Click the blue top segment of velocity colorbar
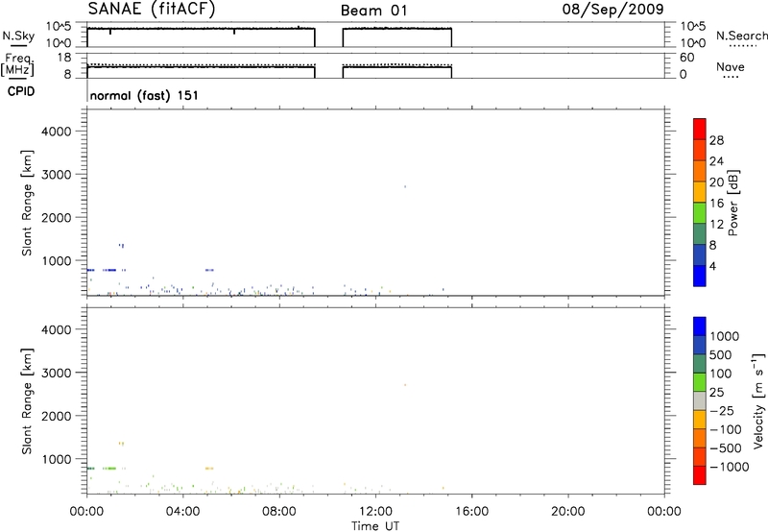Screen dimensions: 768x532 (x=700, y=326)
